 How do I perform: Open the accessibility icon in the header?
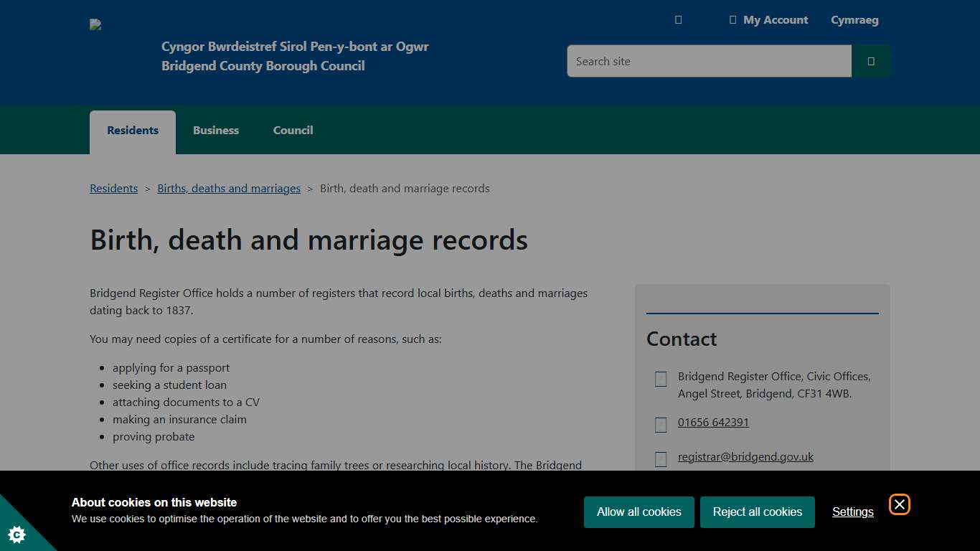[677, 19]
